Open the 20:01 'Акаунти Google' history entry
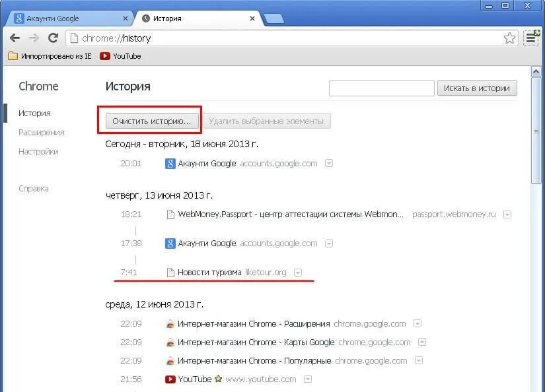The height and width of the screenshot is (392, 545). coord(207,163)
